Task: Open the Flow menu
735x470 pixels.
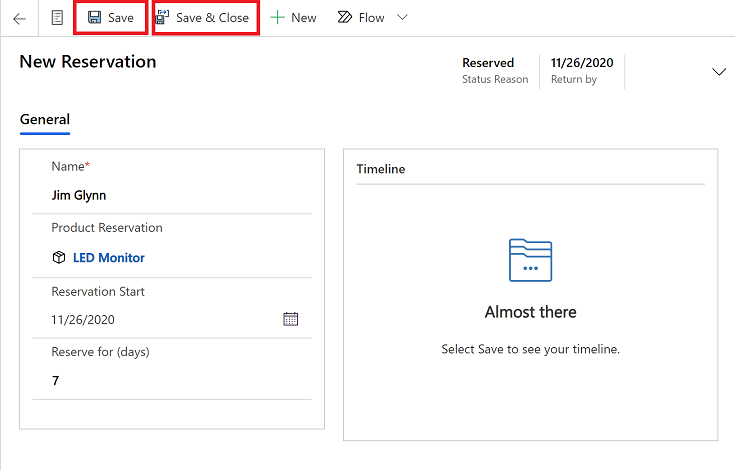Action: (361, 18)
